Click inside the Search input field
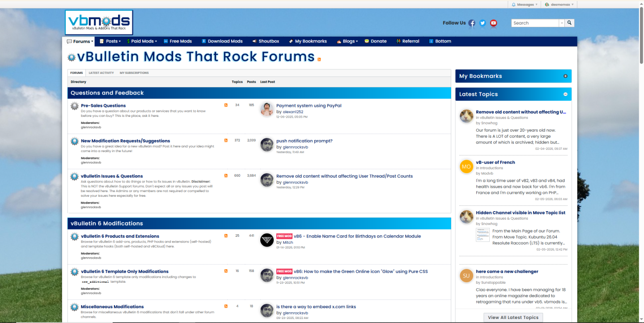The image size is (644, 323). [x=535, y=23]
